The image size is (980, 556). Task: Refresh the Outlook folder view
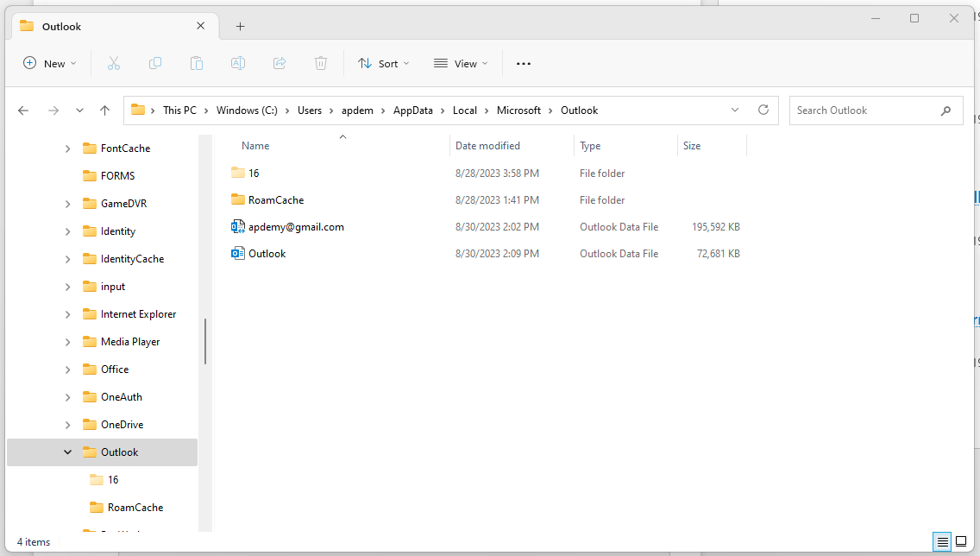point(763,110)
